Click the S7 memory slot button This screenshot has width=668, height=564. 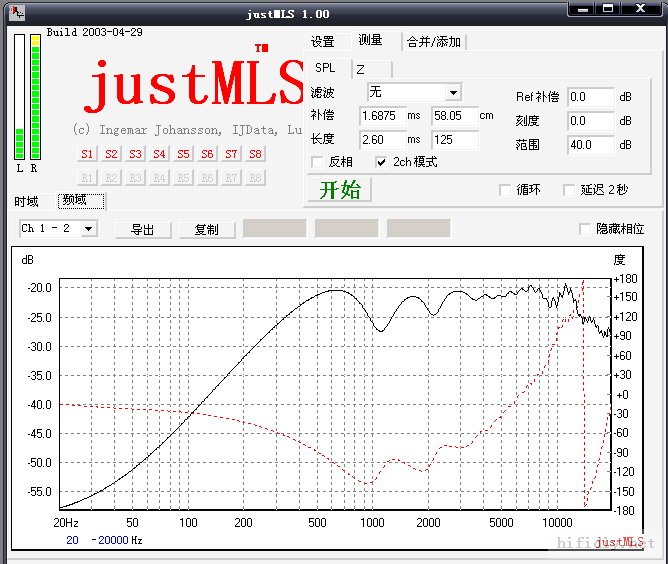coord(231,154)
